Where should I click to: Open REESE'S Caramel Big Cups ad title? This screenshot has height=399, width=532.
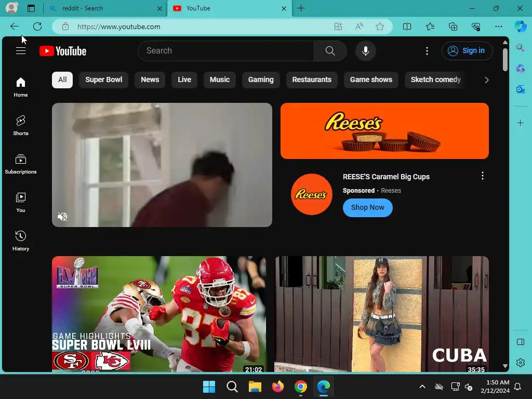point(386,177)
